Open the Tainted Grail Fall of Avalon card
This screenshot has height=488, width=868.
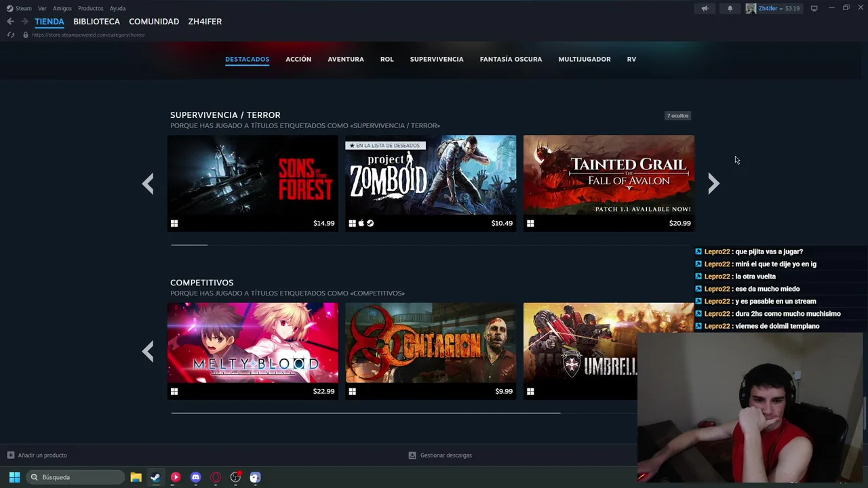608,183
